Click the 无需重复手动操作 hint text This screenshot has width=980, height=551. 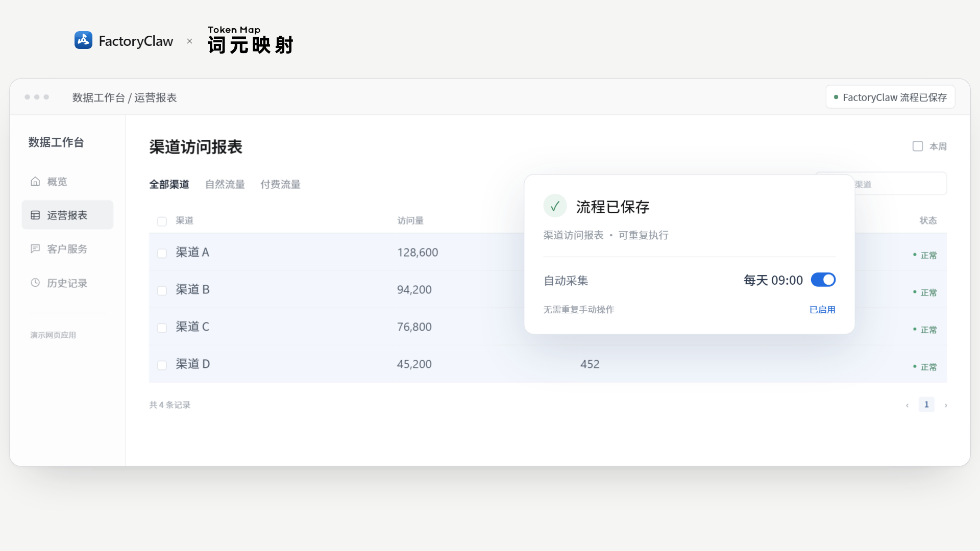point(579,310)
